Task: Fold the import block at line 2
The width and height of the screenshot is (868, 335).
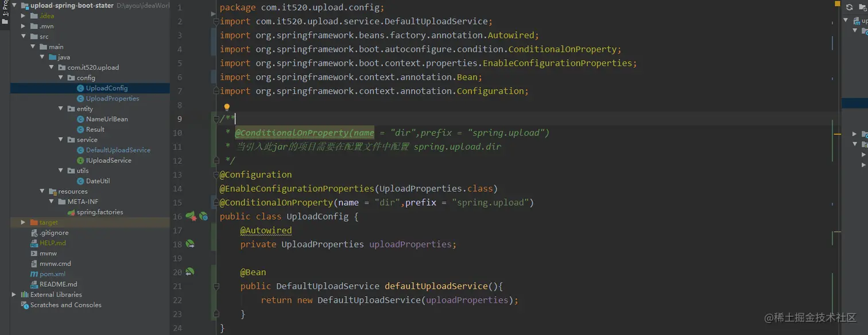Action: point(216,21)
